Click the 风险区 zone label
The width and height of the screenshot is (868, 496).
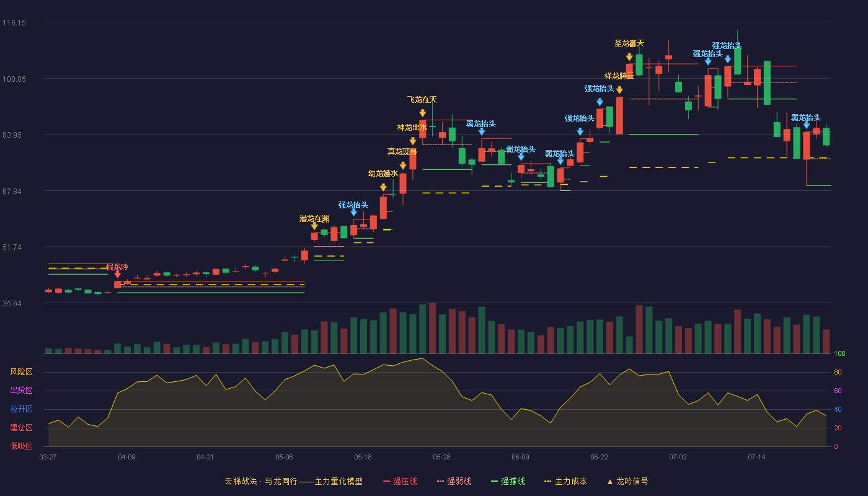pyautogui.click(x=21, y=372)
